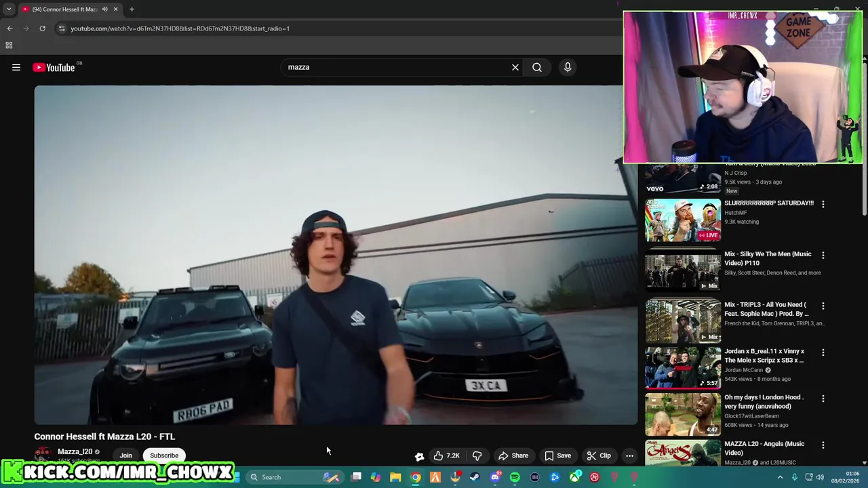The image size is (868, 488).
Task: Click the YouTube apps shortcut icon beside the Share button
Action: [419, 456]
